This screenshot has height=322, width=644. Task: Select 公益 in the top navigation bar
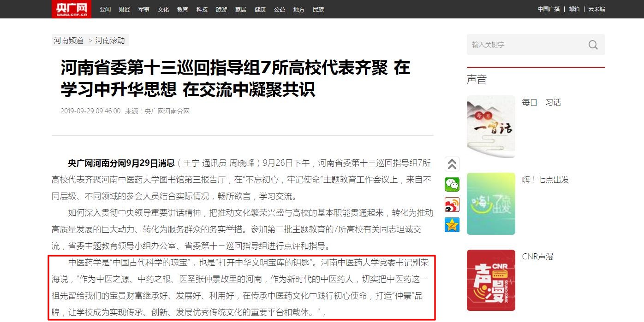coord(280,9)
